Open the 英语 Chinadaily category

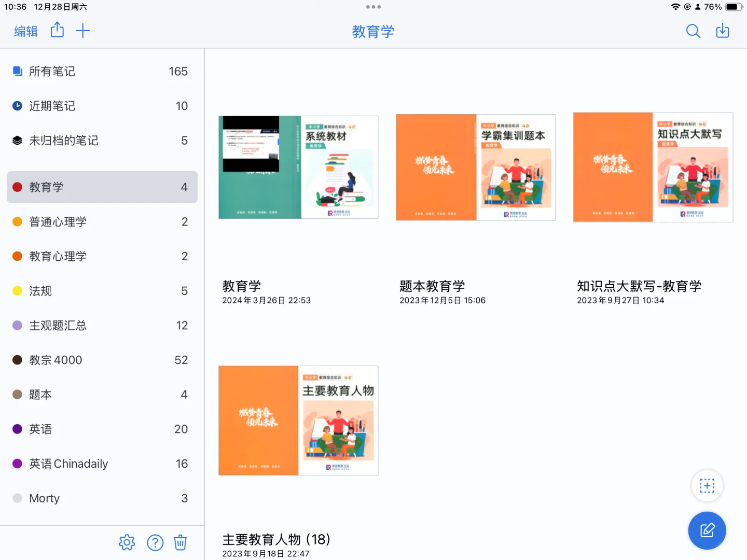(68, 463)
